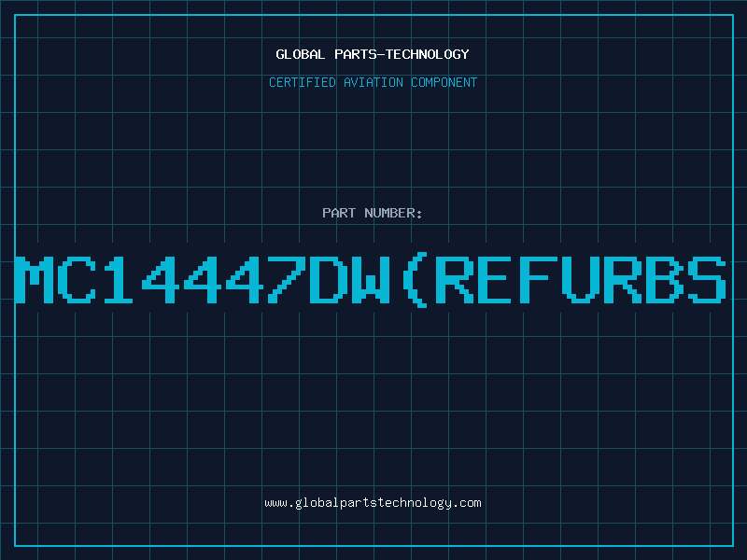
Task: Click the final letter S of REFURBS
Action: pos(709,280)
